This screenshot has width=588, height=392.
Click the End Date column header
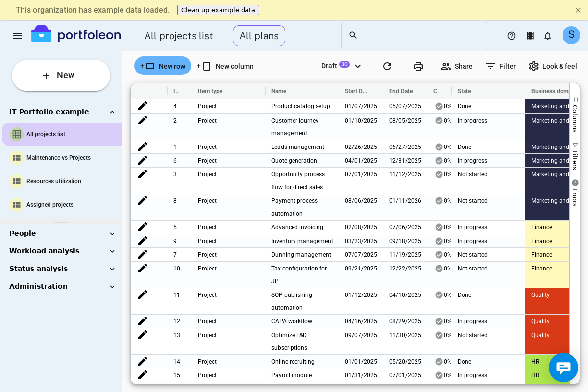point(405,91)
